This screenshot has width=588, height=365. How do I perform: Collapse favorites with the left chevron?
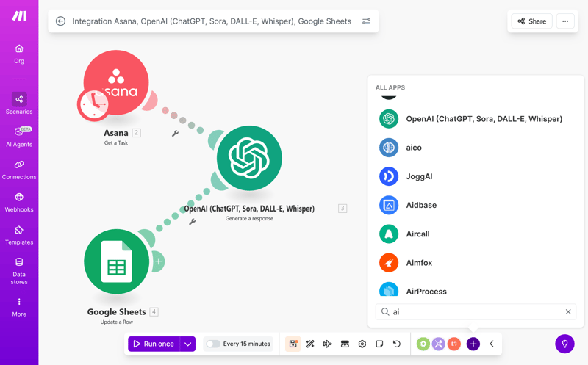[492, 344]
